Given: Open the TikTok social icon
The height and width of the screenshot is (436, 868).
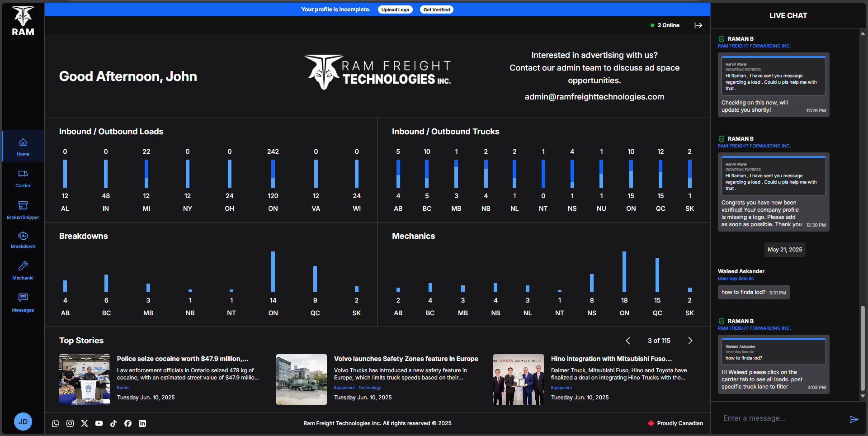Looking at the screenshot, I should pos(113,423).
